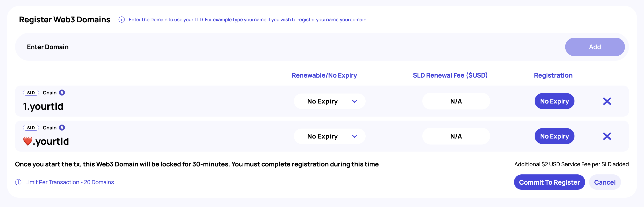Focus the Enter Domain input field
The height and width of the screenshot is (207, 644).
click(x=275, y=47)
